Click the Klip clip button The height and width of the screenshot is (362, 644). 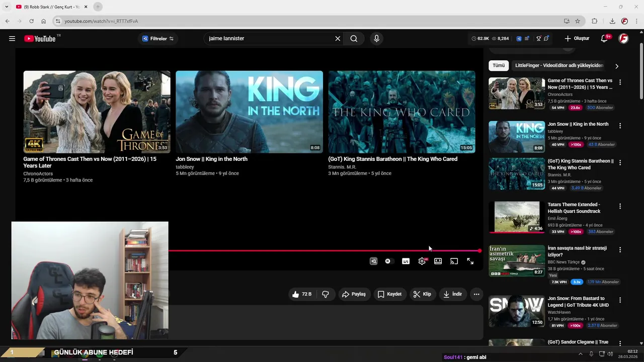(x=422, y=294)
